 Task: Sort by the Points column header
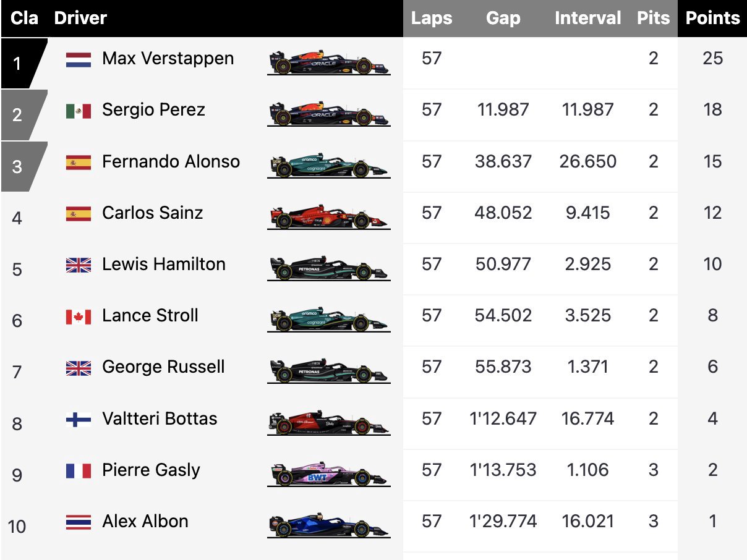712,19
